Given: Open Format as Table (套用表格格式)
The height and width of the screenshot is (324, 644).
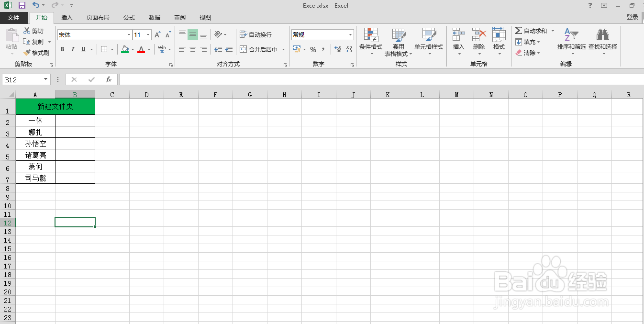Looking at the screenshot, I should click(399, 42).
